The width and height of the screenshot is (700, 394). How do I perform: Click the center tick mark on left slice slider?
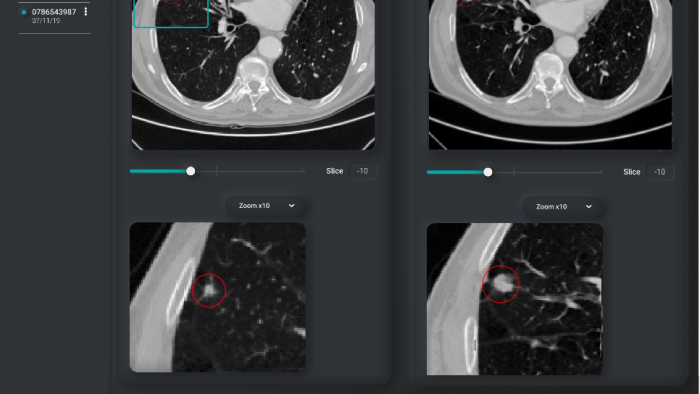click(217, 171)
